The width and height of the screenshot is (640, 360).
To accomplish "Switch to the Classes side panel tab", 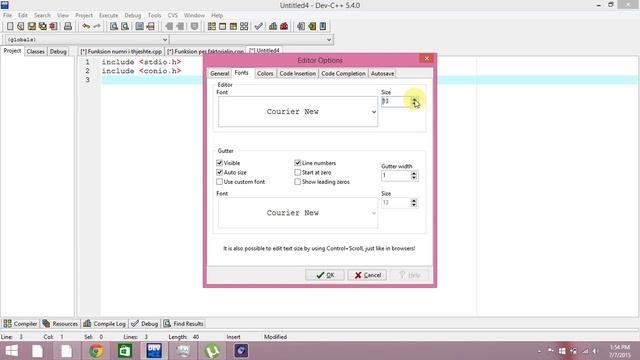I will (36, 51).
